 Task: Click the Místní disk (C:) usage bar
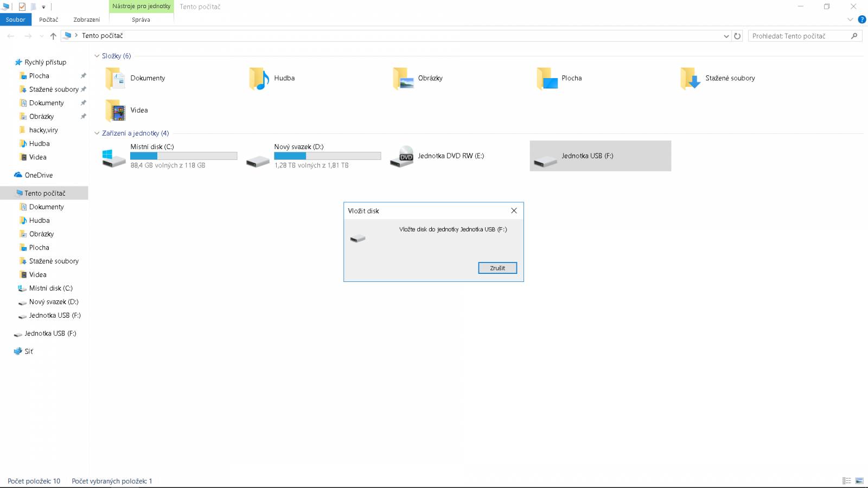pyautogui.click(x=184, y=156)
